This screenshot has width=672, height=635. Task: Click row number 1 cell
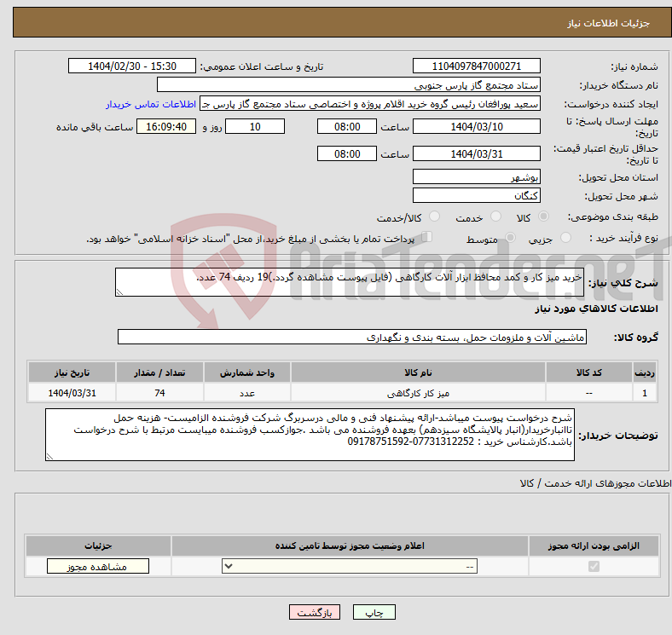click(x=645, y=393)
